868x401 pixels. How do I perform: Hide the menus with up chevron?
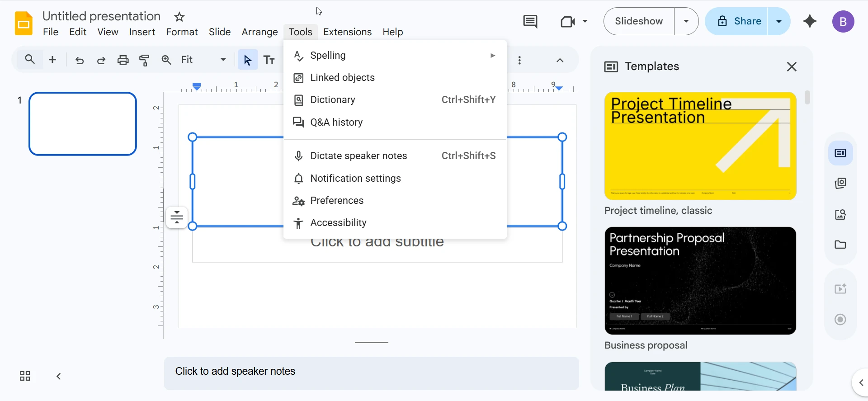[x=560, y=60]
